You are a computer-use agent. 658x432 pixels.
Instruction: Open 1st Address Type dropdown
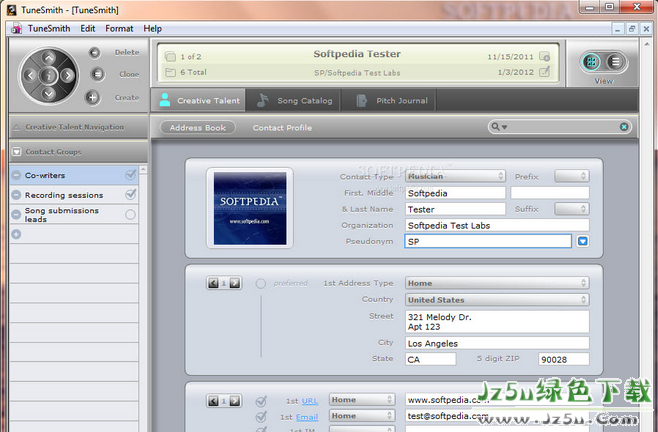(x=497, y=283)
